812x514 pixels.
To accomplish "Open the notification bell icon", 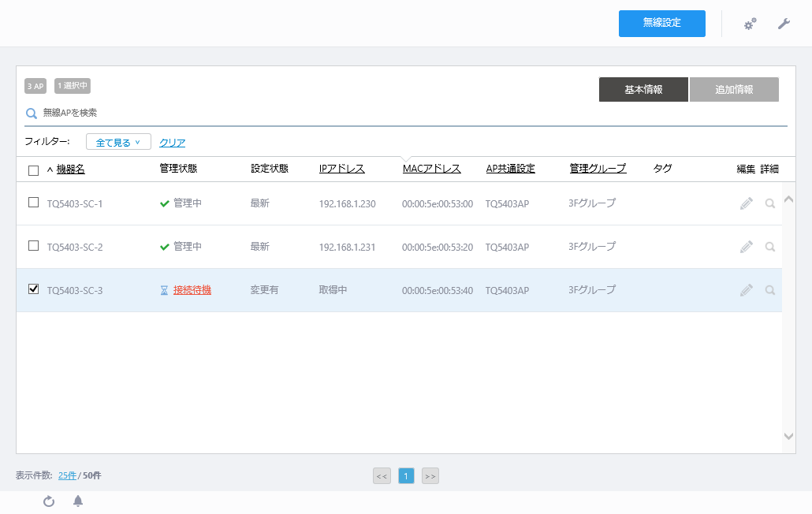I will click(78, 501).
